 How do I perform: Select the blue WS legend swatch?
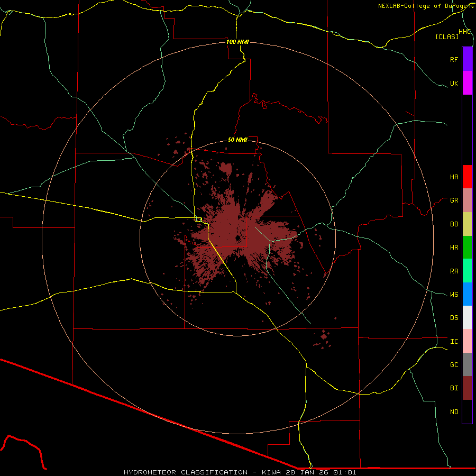(467, 294)
